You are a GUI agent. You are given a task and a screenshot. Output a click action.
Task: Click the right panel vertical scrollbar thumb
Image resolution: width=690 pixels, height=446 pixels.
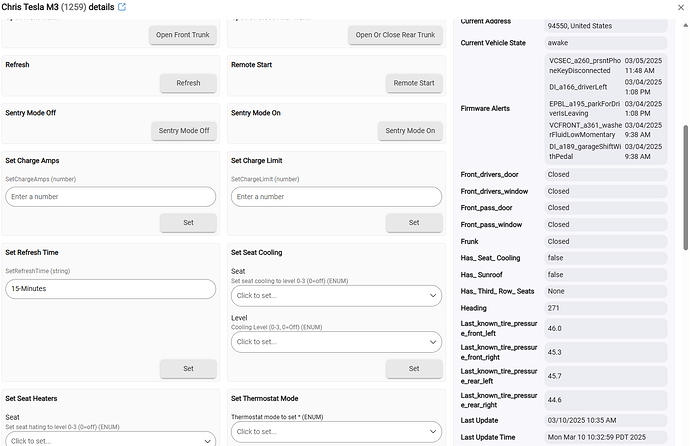tap(685, 188)
